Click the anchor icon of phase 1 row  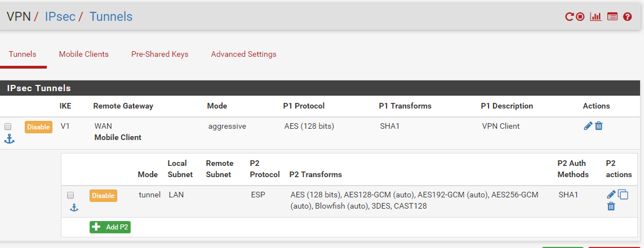click(9, 140)
